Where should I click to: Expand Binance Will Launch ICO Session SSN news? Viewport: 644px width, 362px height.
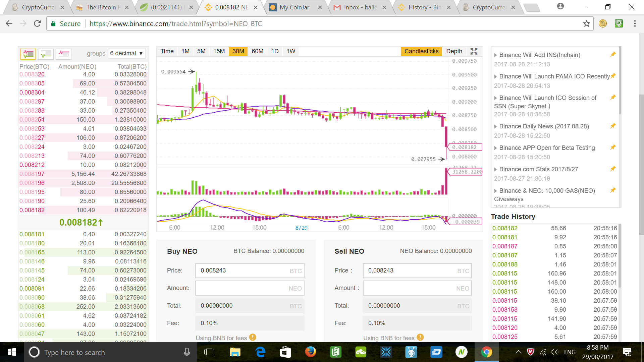click(545, 102)
